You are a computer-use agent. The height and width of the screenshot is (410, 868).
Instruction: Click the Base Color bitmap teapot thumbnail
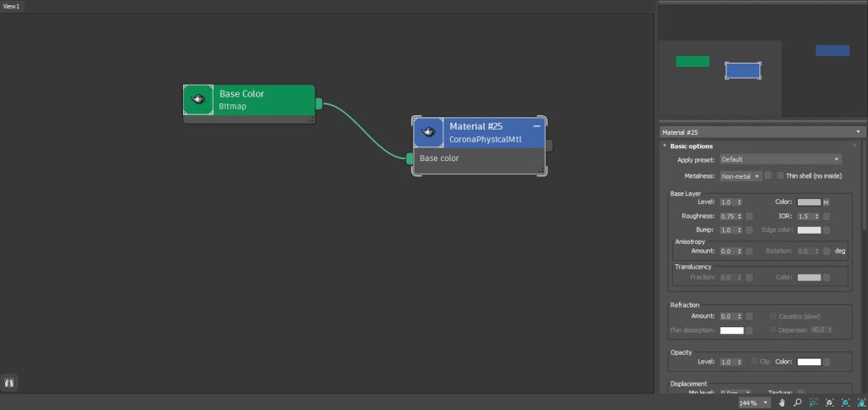[x=198, y=99]
